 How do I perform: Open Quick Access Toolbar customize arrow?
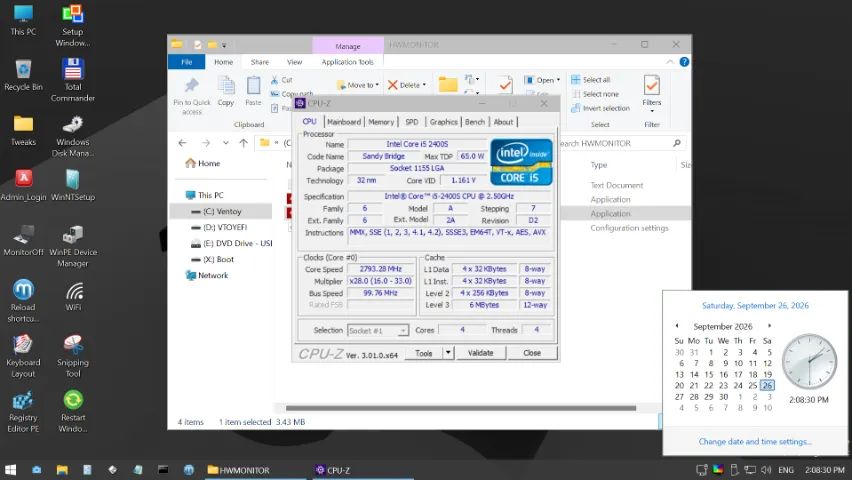(224, 45)
